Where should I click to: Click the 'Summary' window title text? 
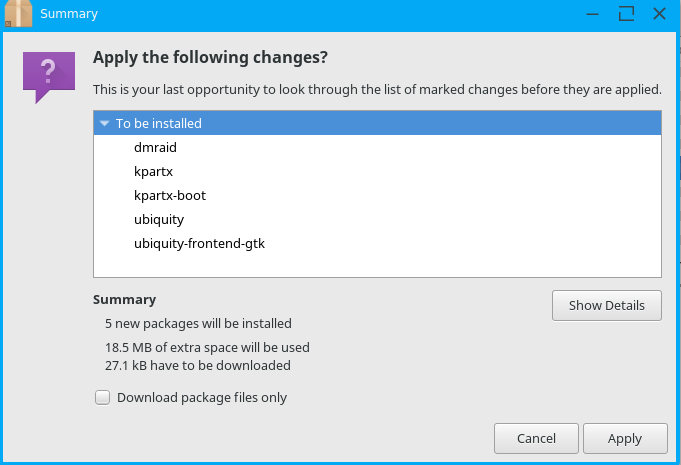69,14
